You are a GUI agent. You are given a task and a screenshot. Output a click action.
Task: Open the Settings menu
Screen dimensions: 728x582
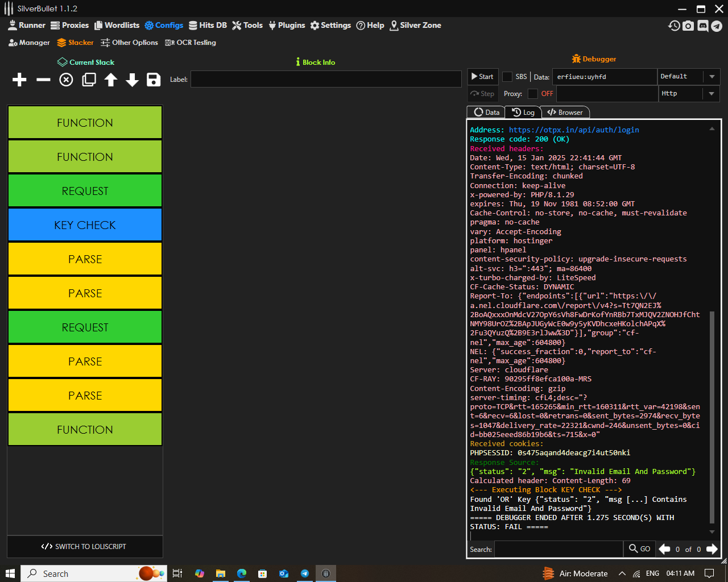pyautogui.click(x=330, y=25)
